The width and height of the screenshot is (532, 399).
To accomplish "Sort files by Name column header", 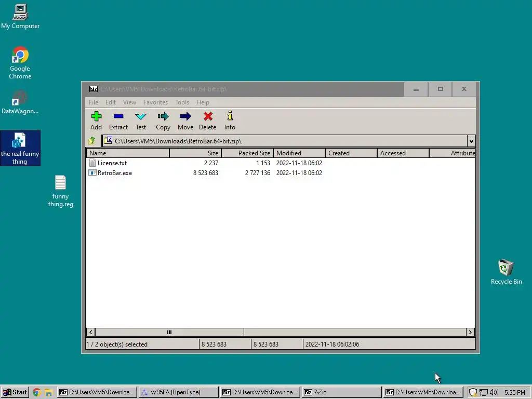I will pos(128,153).
